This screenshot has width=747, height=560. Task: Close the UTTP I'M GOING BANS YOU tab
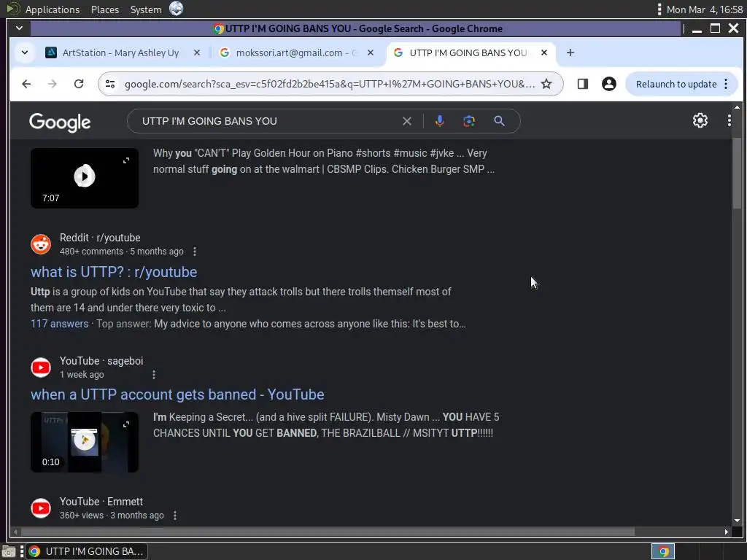[544, 52]
